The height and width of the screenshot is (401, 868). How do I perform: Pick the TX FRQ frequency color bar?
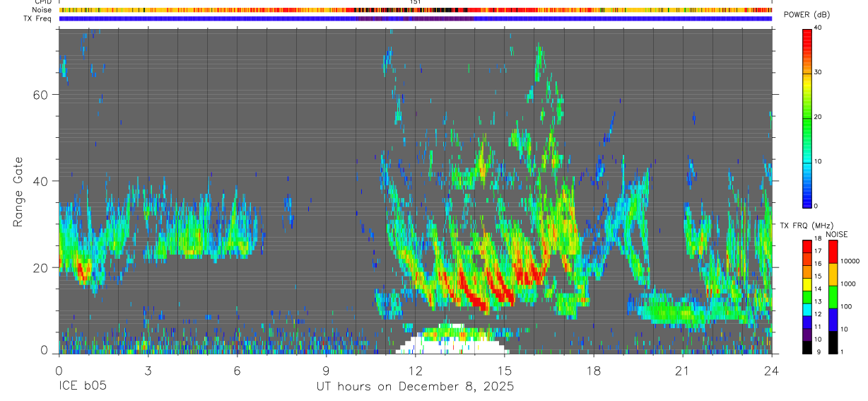[807, 296]
